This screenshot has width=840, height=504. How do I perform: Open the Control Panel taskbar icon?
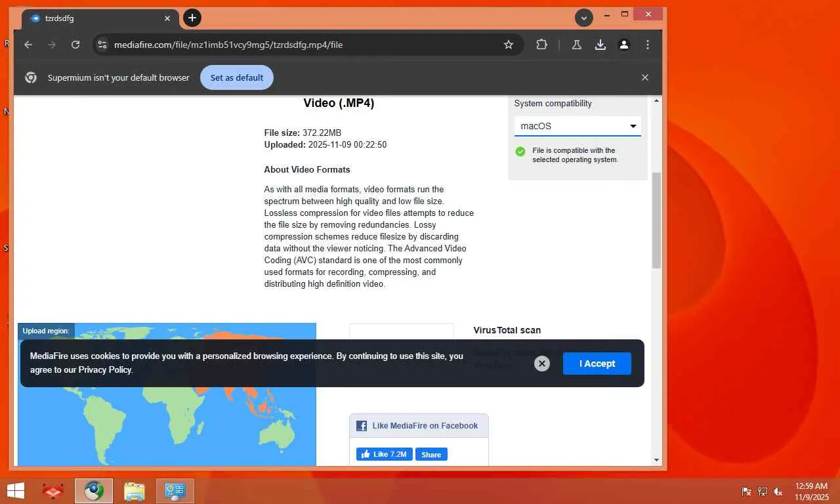(175, 491)
